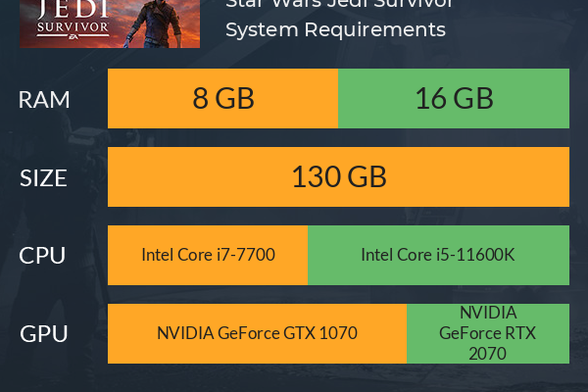Click the Jedi Survivor cover thumbnail
This screenshot has height=392, width=588.
click(x=110, y=24)
